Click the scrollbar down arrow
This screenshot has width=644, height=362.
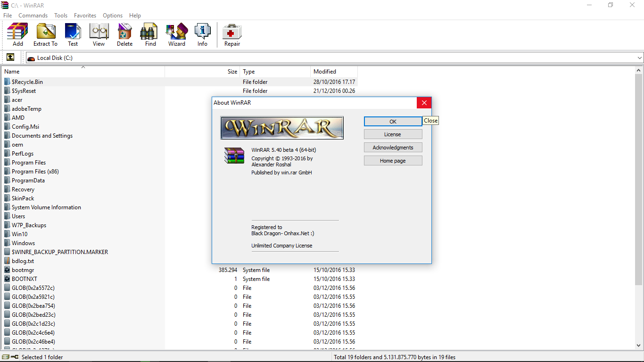pyautogui.click(x=639, y=346)
